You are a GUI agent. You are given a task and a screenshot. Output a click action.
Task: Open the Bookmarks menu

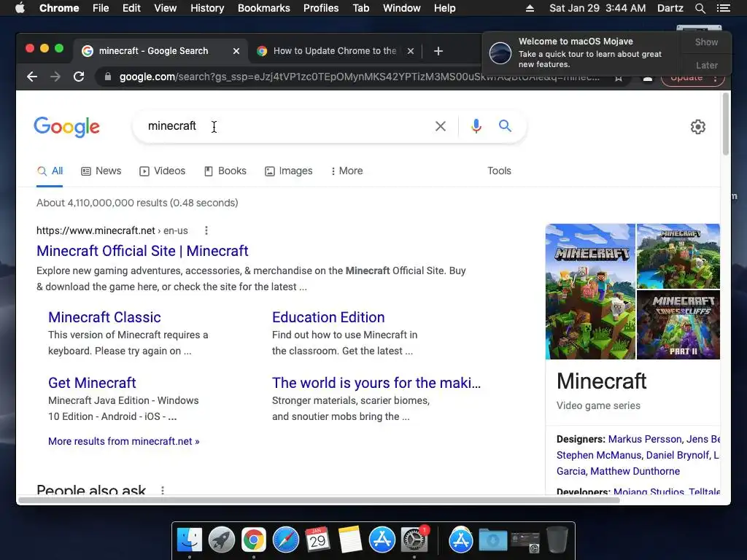[x=264, y=8]
